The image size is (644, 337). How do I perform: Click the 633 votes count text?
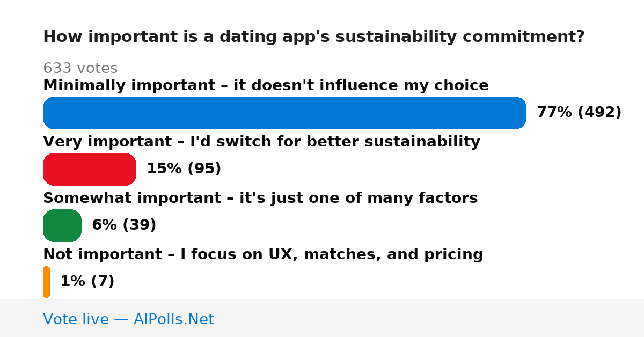pyautogui.click(x=80, y=68)
